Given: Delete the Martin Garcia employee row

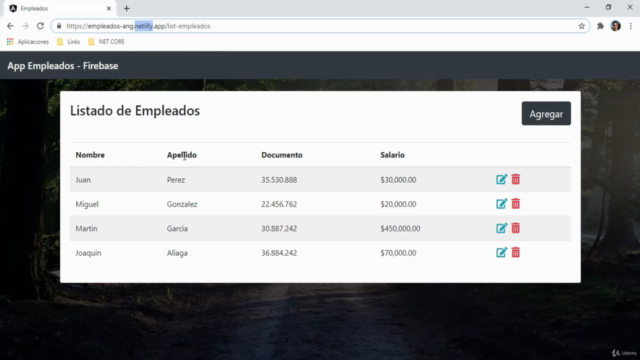Looking at the screenshot, I should 516,228.
